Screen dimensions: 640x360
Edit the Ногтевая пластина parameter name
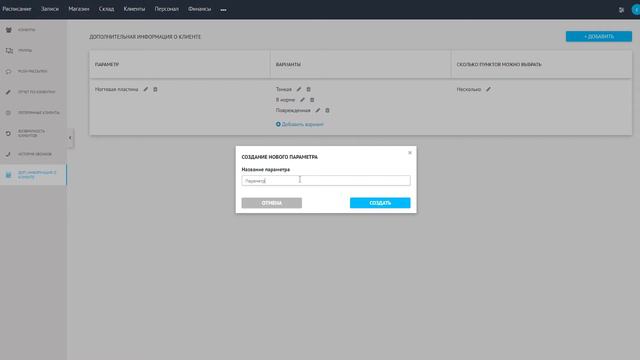coord(146,89)
